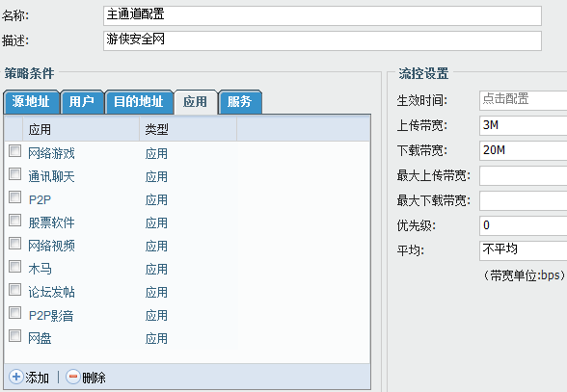567x392 pixels.
Task: Click the empty 最大下载带宽 input
Action: [524, 200]
